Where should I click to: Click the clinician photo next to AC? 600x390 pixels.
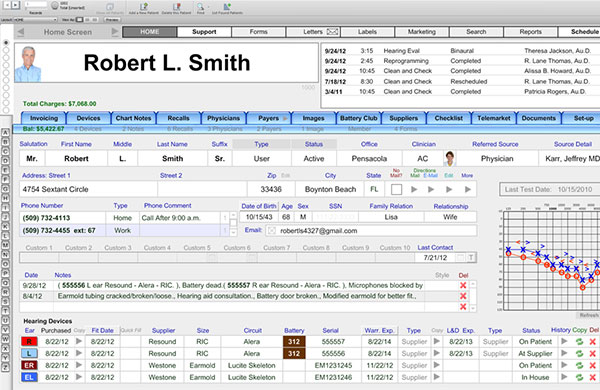(x=449, y=158)
